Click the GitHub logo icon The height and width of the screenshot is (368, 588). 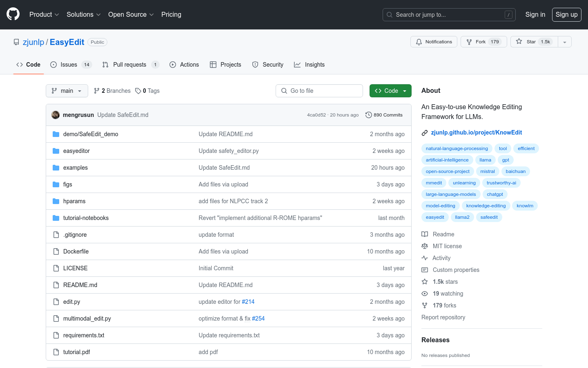[x=13, y=14]
